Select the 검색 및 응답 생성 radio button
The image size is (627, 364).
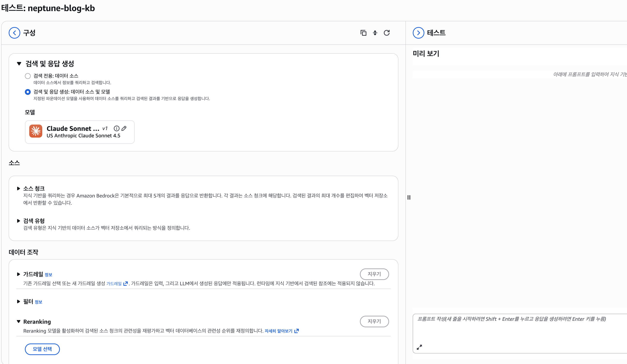point(28,92)
